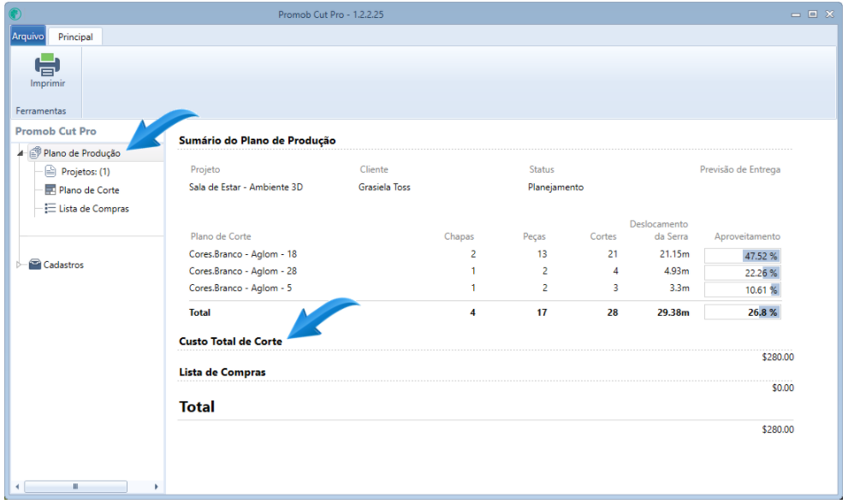
Task: Expand the Cadastros tree node
Action: (21, 265)
